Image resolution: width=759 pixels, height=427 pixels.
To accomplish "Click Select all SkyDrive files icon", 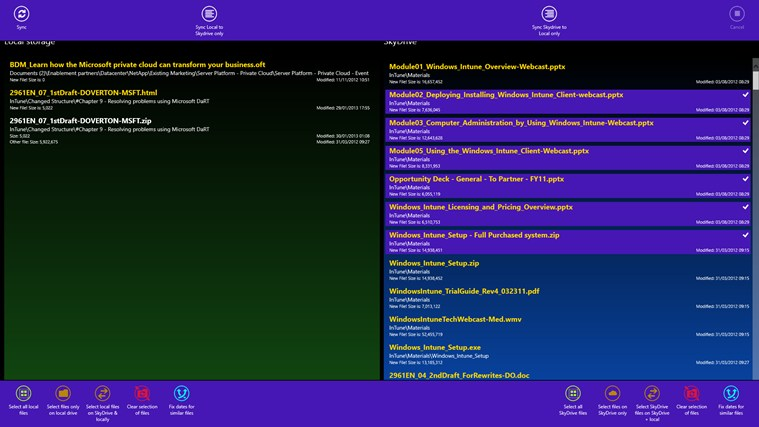I will (x=573, y=394).
